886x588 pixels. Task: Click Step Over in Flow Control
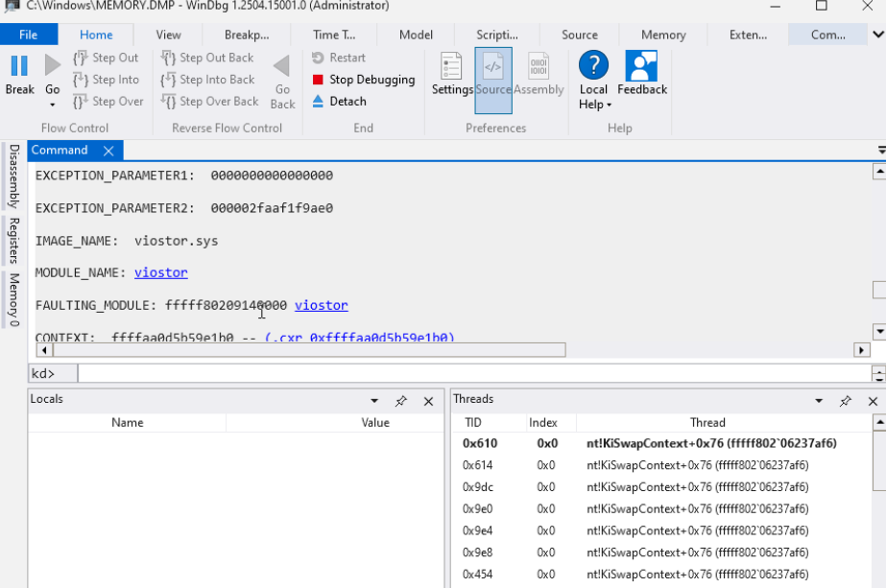tap(108, 102)
